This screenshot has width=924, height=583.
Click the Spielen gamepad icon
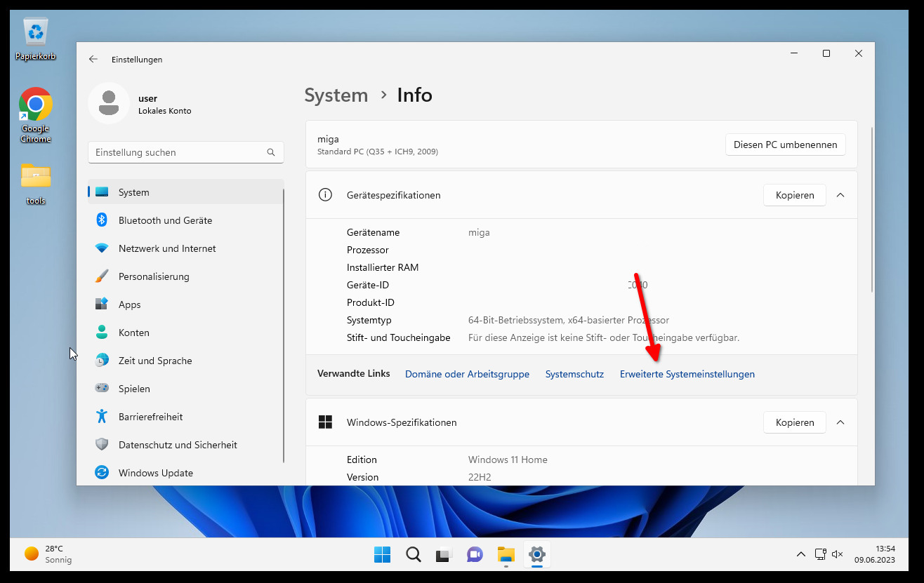[102, 389]
